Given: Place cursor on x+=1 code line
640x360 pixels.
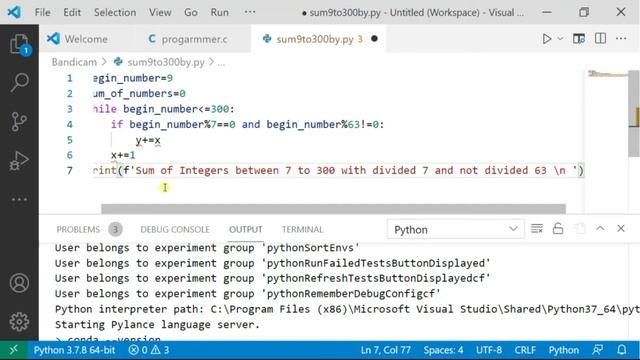Looking at the screenshot, I should 123,155.
